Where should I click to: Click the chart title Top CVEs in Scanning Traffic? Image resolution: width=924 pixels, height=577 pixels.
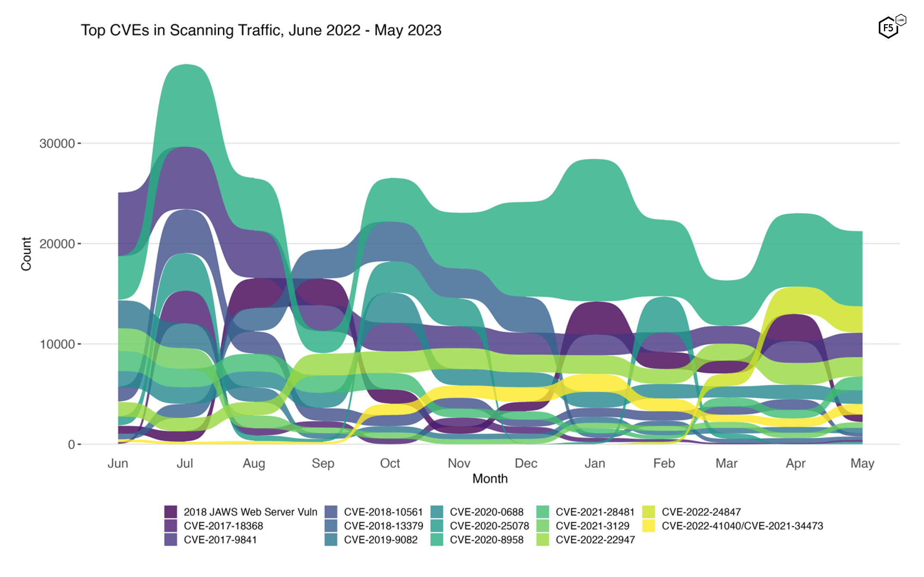tap(261, 30)
